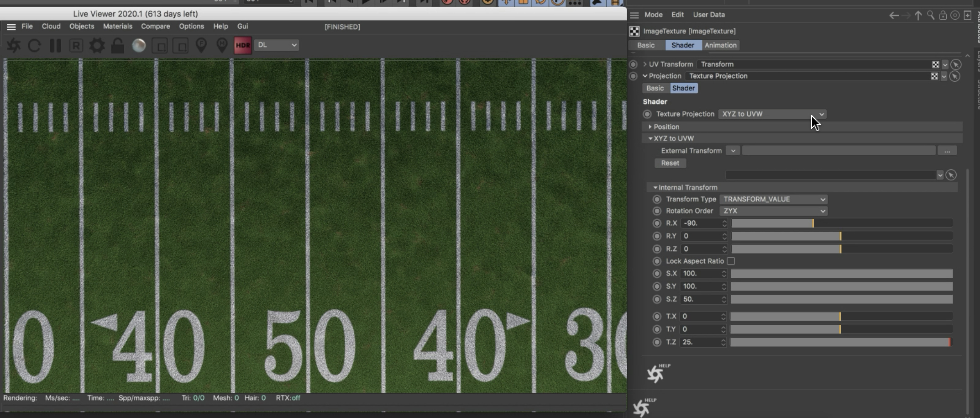Image resolution: width=980 pixels, height=418 pixels.
Task: Expand the Position group
Action: pos(650,127)
